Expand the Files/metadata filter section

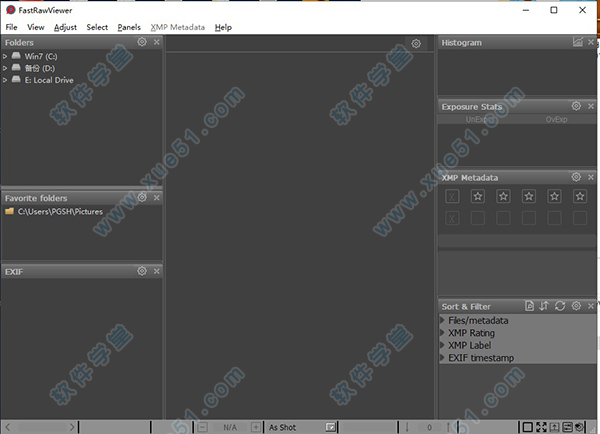[x=442, y=320]
